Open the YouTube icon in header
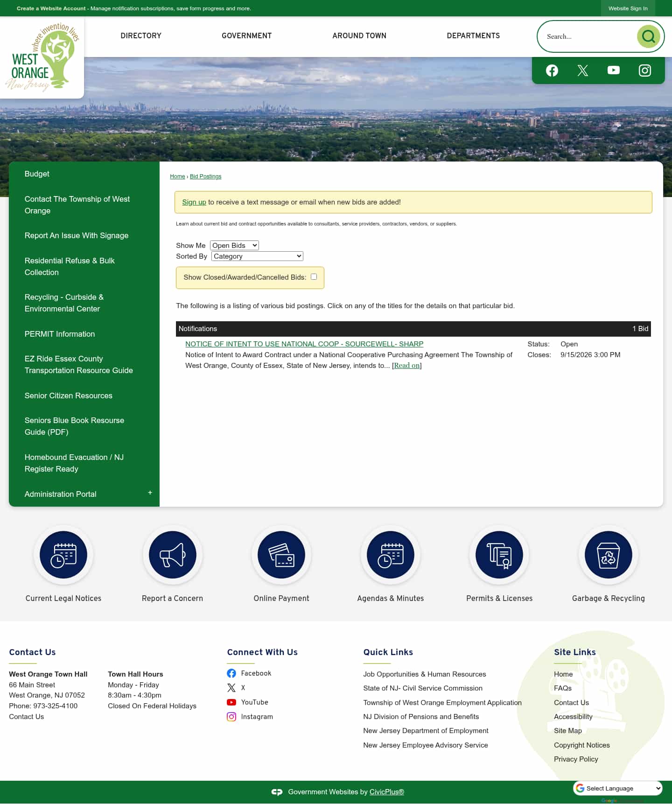This screenshot has width=672, height=805. click(614, 70)
